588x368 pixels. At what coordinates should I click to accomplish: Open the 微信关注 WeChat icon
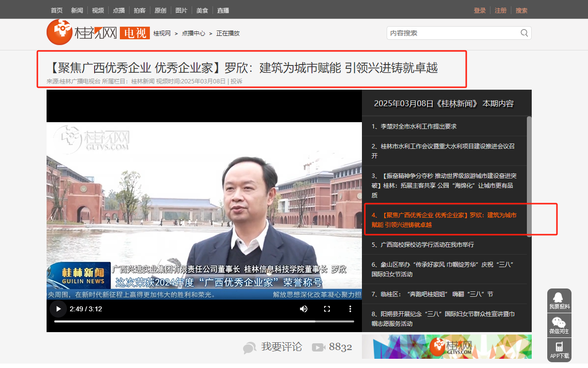[559, 325]
